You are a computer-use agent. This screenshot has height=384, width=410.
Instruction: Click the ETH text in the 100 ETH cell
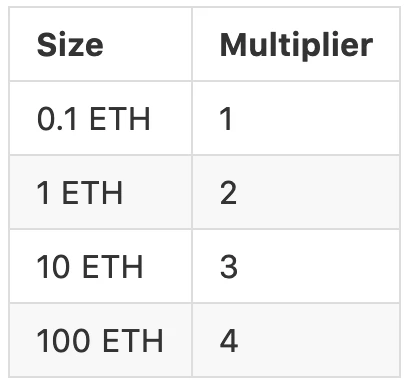(x=133, y=341)
